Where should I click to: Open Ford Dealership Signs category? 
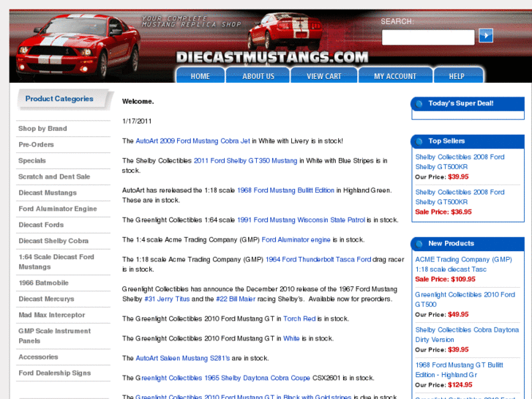coord(55,373)
